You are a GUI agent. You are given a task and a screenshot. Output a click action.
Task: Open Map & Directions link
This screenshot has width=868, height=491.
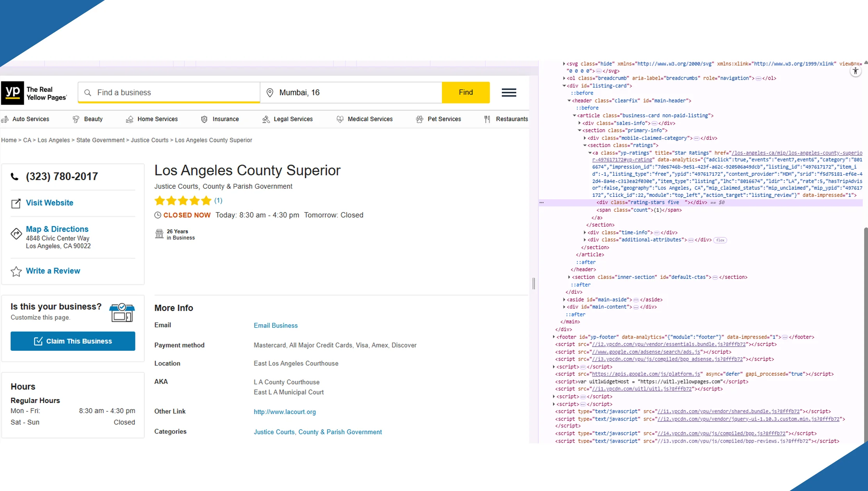tap(57, 229)
